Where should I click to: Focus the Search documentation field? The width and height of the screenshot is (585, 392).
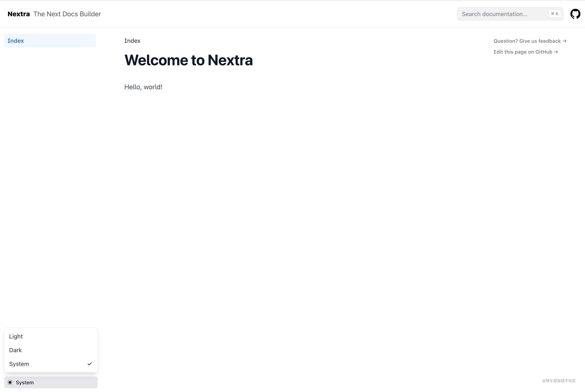510,14
